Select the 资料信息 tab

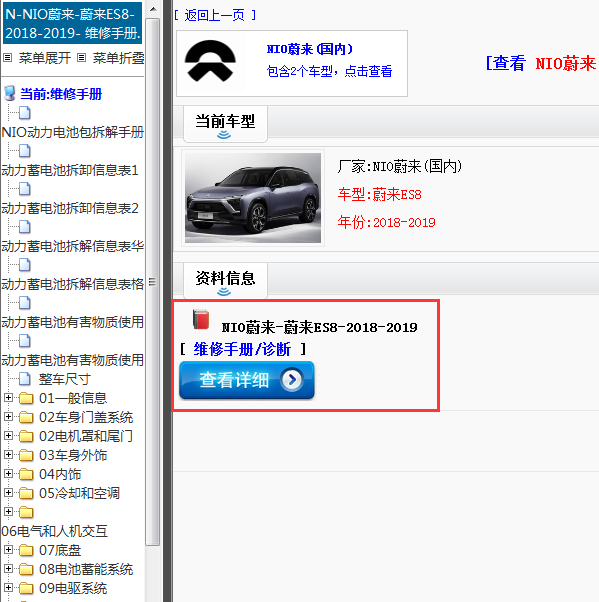point(225,281)
